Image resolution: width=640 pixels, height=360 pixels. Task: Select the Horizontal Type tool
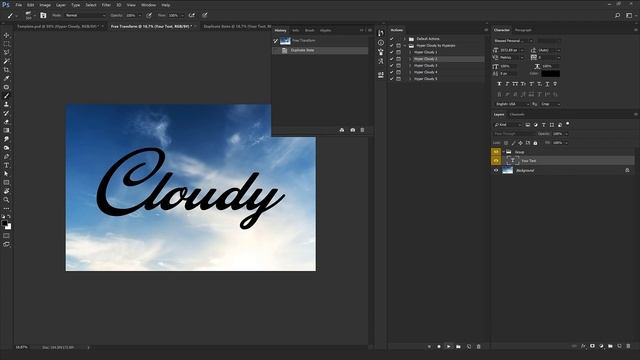6,165
